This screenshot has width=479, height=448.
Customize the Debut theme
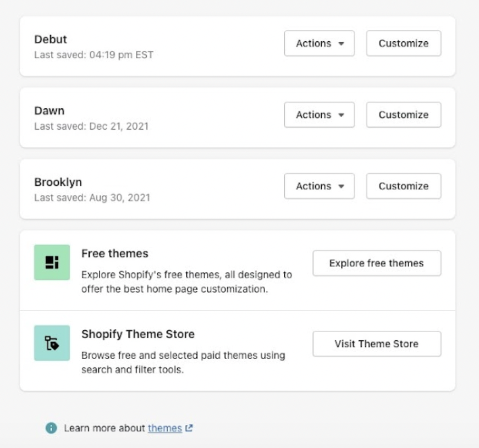click(x=404, y=43)
